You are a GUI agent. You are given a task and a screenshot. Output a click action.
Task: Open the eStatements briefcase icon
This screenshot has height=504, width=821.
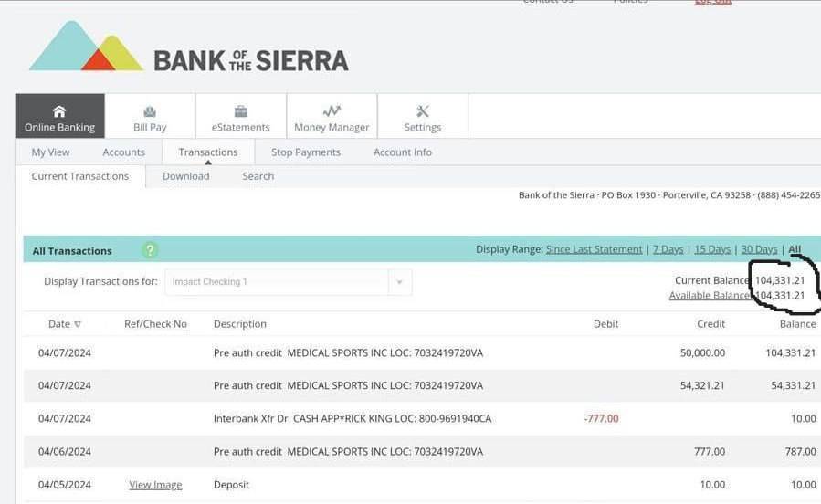pyautogui.click(x=241, y=111)
